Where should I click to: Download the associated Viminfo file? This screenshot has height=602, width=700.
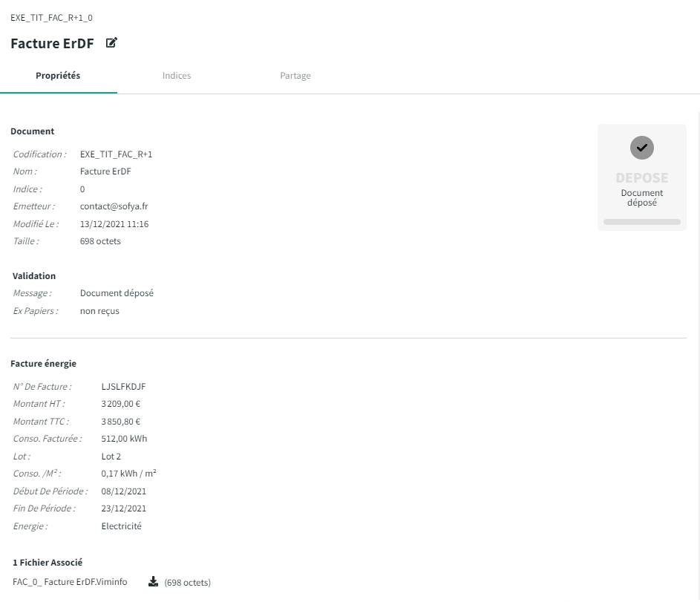154,582
